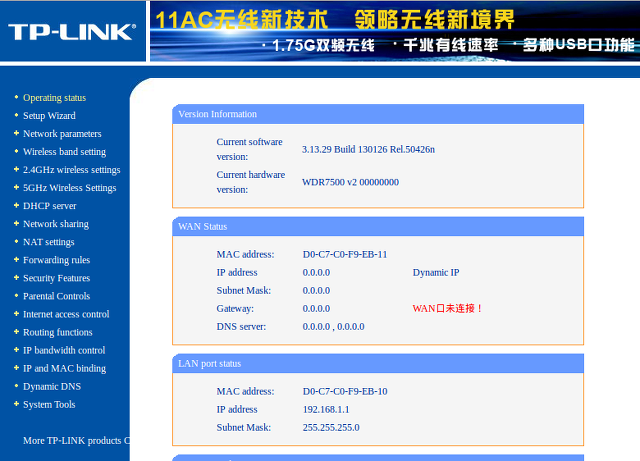Select LAN MAC address D0-C7-C0-F9-EB-10
Screen dimensions: 640x461
pos(345,391)
